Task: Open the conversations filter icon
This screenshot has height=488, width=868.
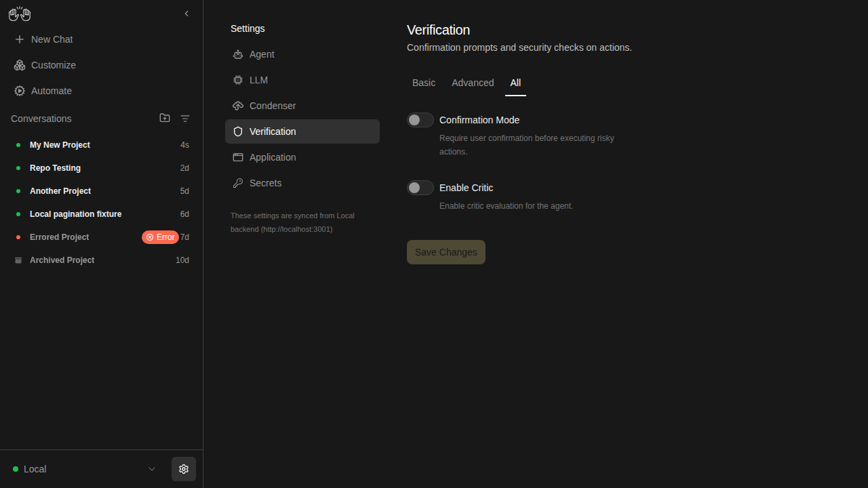Action: tap(185, 119)
